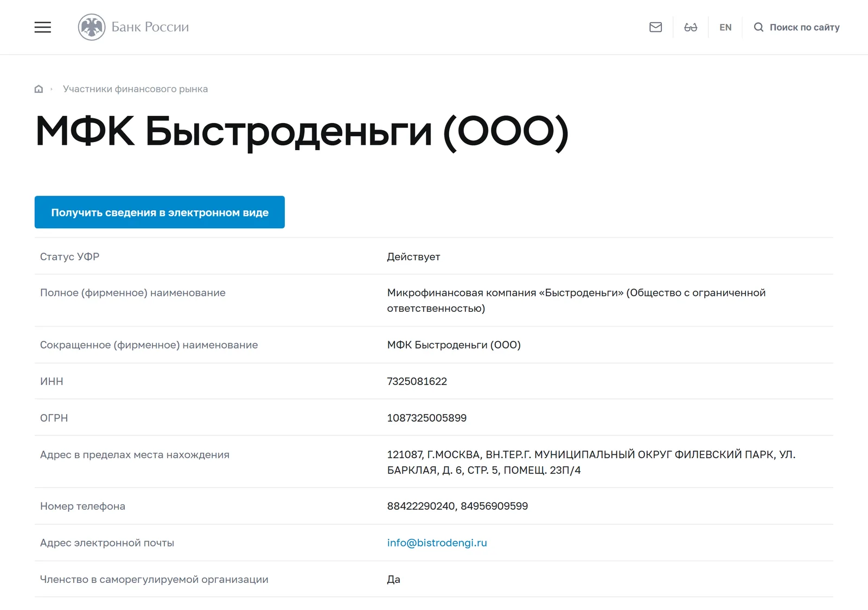Screen dimensions: 868x610
Task: Go to home via breadcrumb house icon
Action: point(39,89)
